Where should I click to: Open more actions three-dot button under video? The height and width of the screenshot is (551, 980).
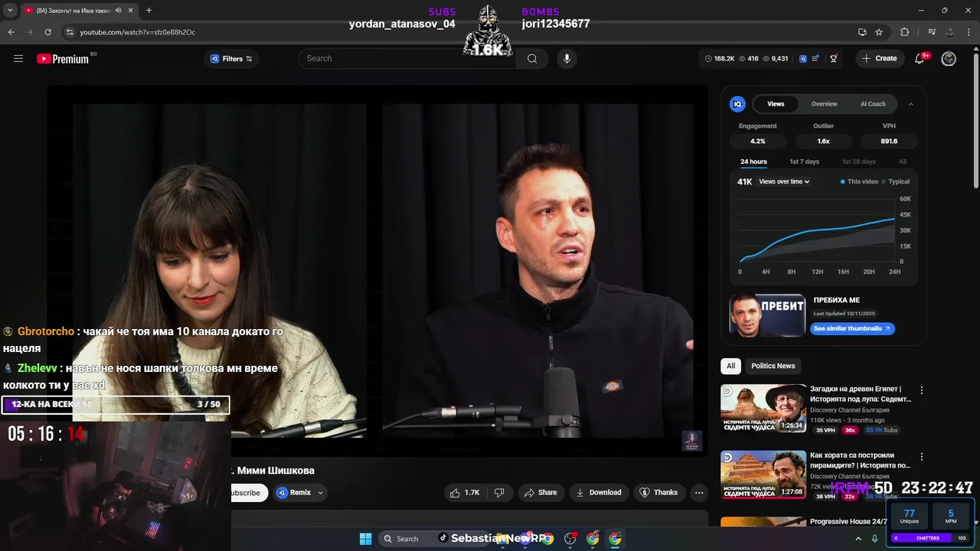click(x=699, y=493)
